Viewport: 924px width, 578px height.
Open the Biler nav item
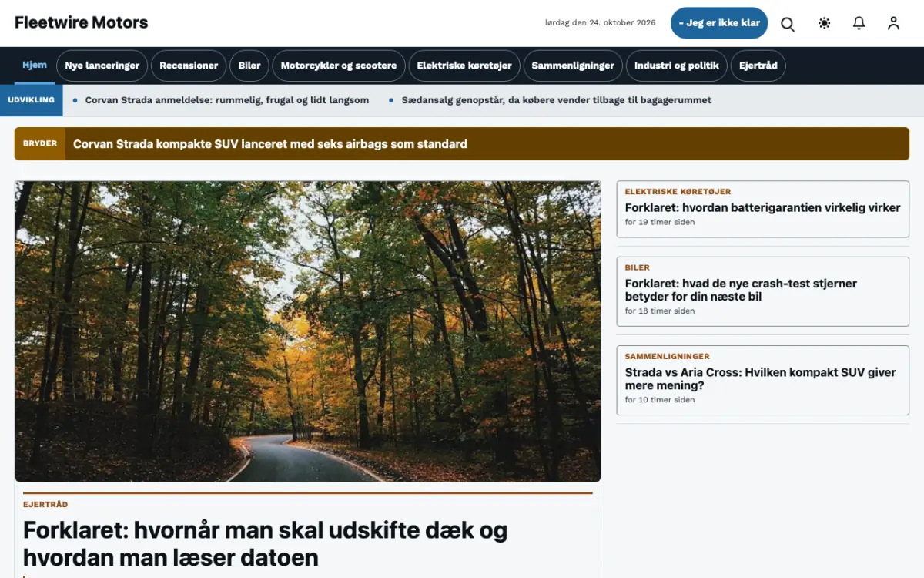coord(249,66)
